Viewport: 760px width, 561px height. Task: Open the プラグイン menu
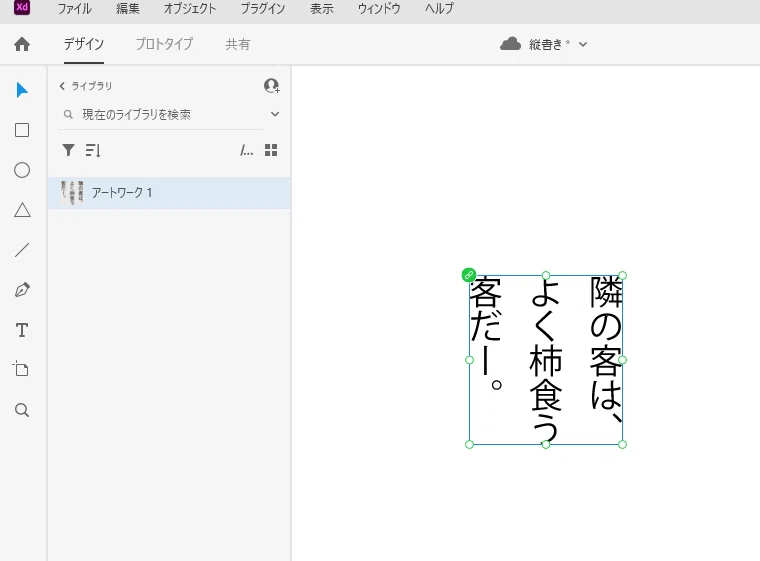pyautogui.click(x=263, y=9)
